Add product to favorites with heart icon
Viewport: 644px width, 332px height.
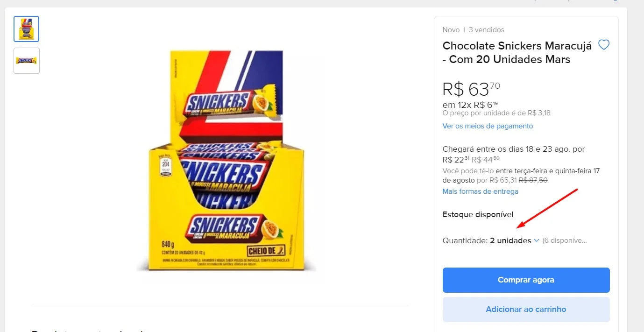point(604,45)
